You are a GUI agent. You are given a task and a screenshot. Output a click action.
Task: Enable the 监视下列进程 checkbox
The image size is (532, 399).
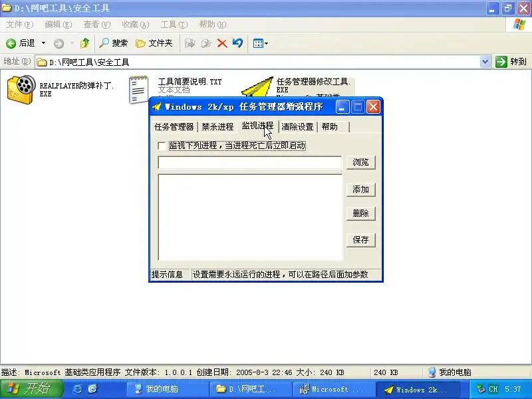162,146
